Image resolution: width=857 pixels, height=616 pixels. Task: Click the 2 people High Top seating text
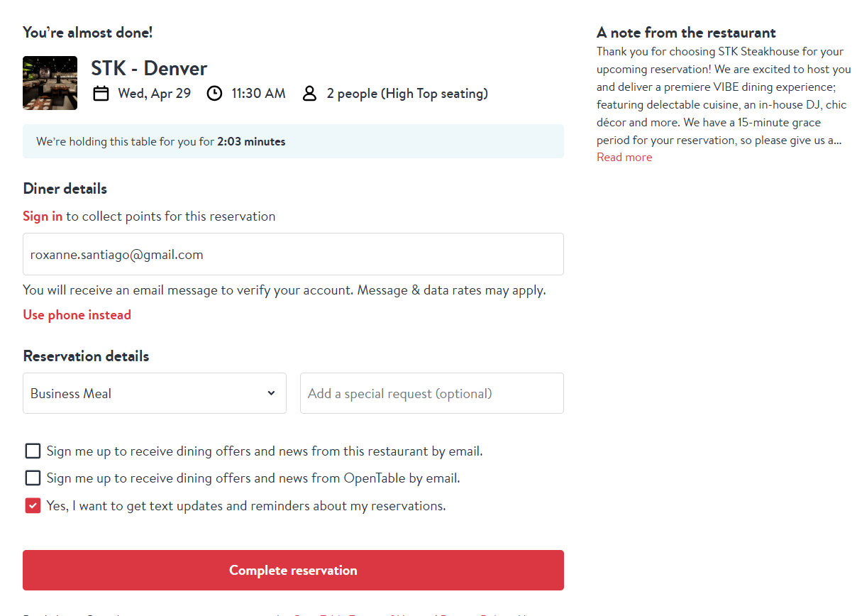407,94
